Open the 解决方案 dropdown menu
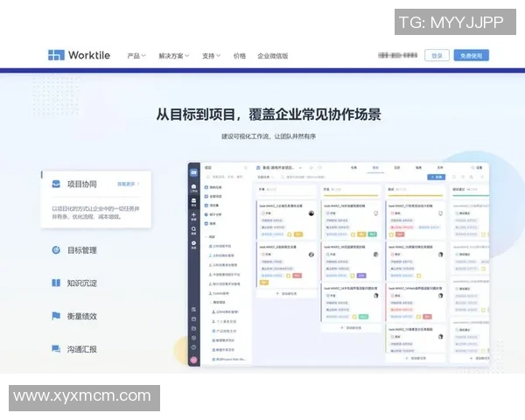525x420 pixels. [x=174, y=56]
